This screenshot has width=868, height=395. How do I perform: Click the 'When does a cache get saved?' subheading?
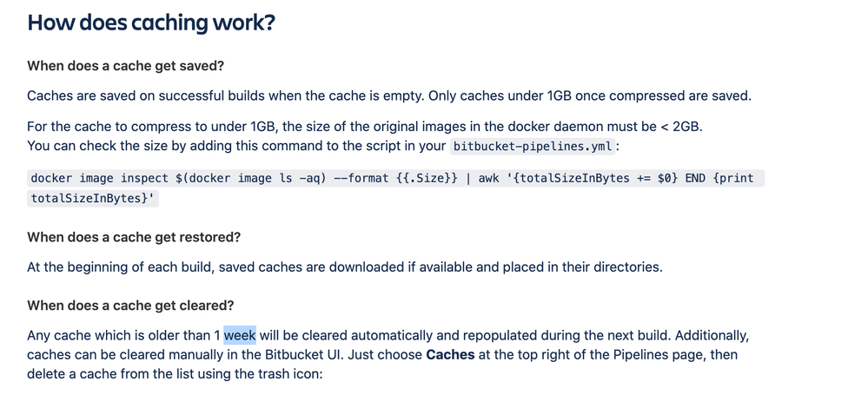pos(125,66)
